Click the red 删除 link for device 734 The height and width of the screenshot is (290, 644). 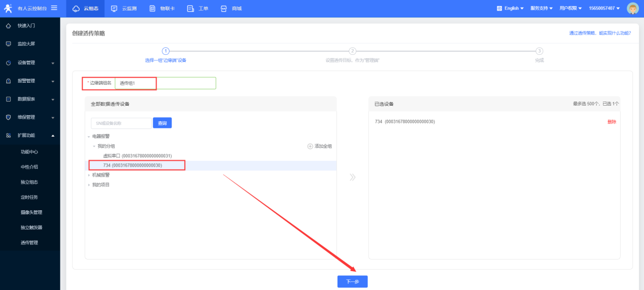point(612,122)
